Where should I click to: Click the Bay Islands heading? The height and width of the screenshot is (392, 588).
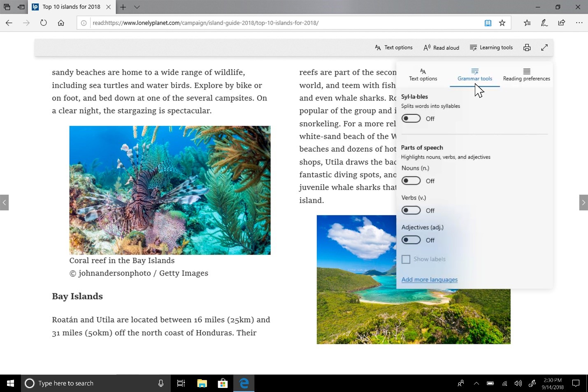(x=77, y=297)
